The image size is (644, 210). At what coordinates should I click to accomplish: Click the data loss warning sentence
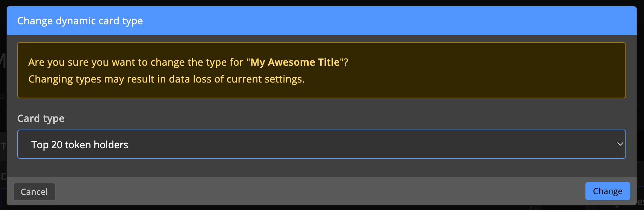click(167, 79)
